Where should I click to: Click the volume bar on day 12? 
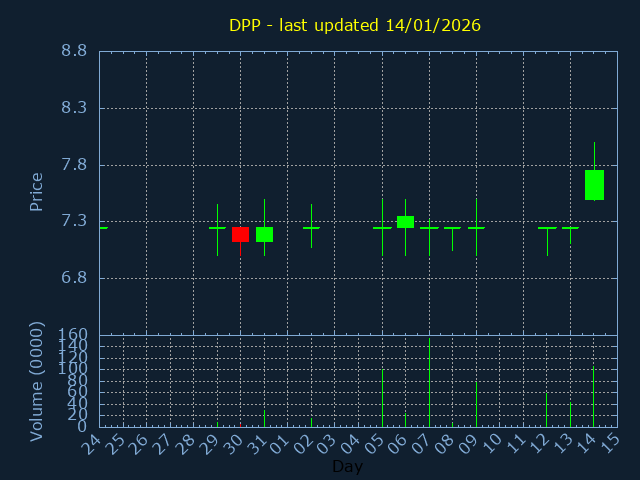point(547,409)
